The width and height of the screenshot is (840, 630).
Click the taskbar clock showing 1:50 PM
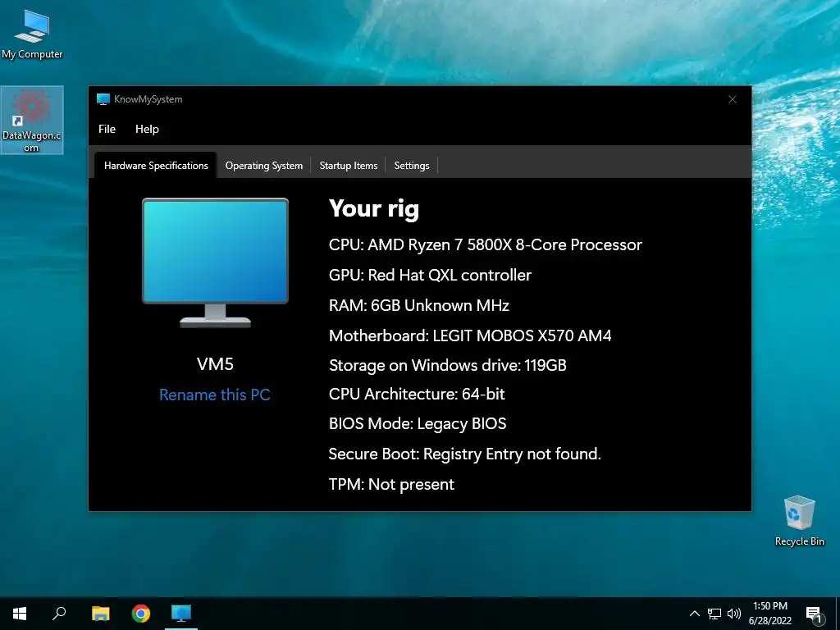(769, 614)
